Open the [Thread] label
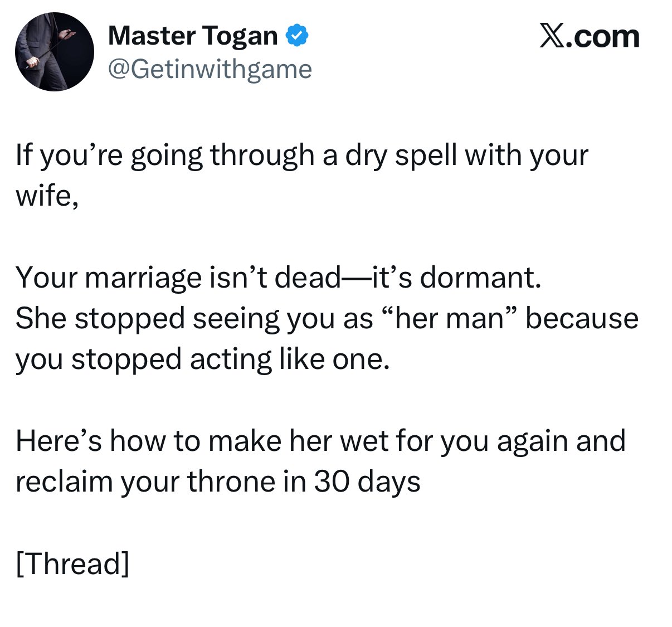The width and height of the screenshot is (672, 627). (x=72, y=563)
